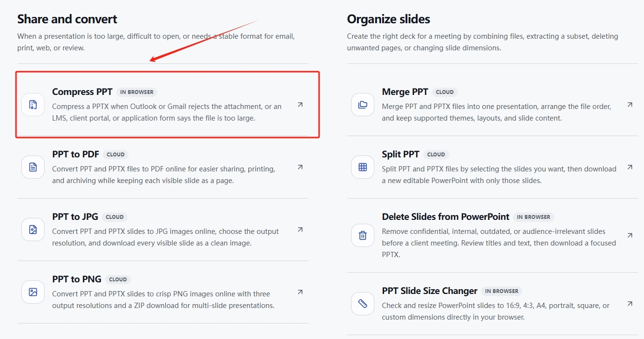Click the intro text "When a presentation is too large"

(156, 42)
